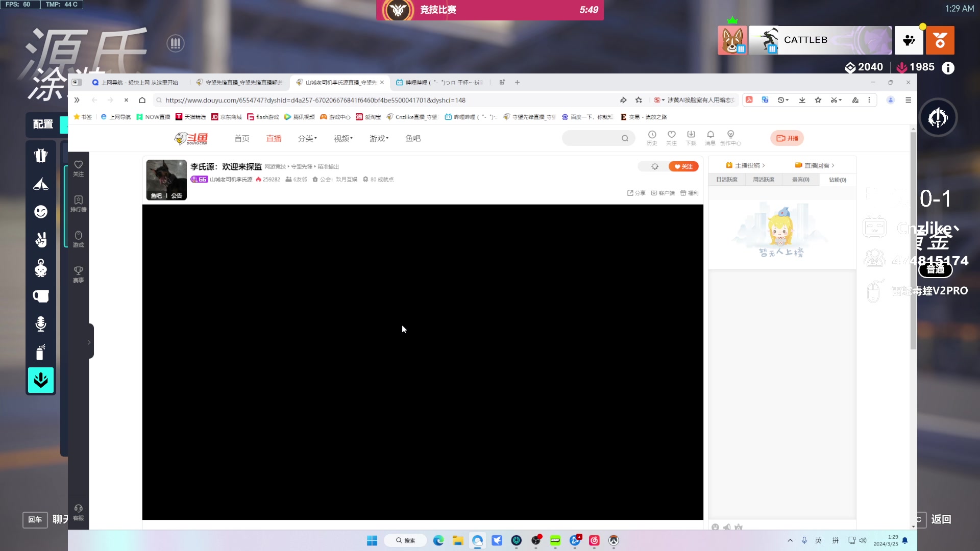Expand the collapsed panel with the chevron arrow

click(x=90, y=341)
